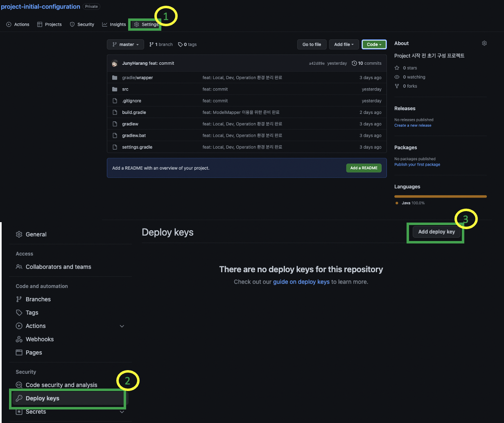
Task: Click the Add a README button
Action: click(364, 168)
